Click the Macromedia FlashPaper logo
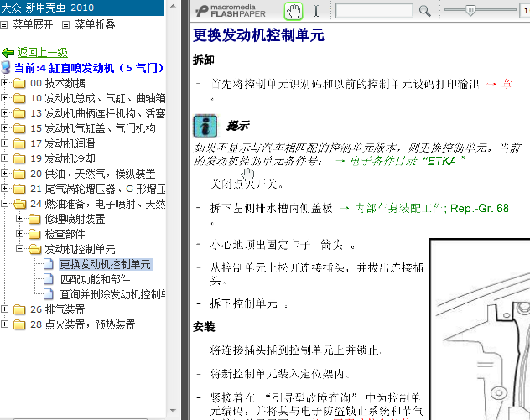Screen dimensions: 530x420 point(231,11)
